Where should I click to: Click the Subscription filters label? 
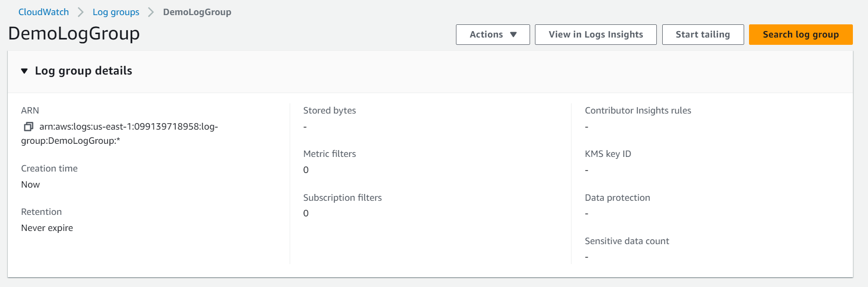(x=342, y=198)
